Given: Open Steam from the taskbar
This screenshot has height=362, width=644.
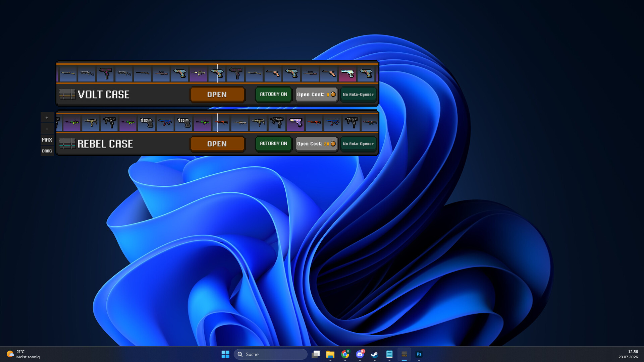Looking at the screenshot, I should (375, 354).
